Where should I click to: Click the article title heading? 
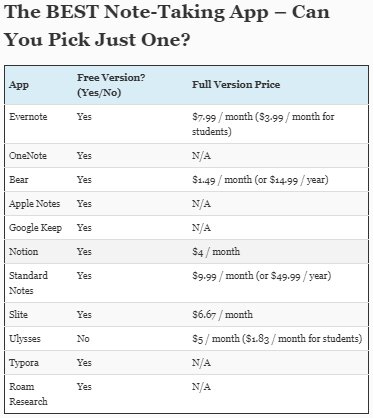tap(167, 26)
